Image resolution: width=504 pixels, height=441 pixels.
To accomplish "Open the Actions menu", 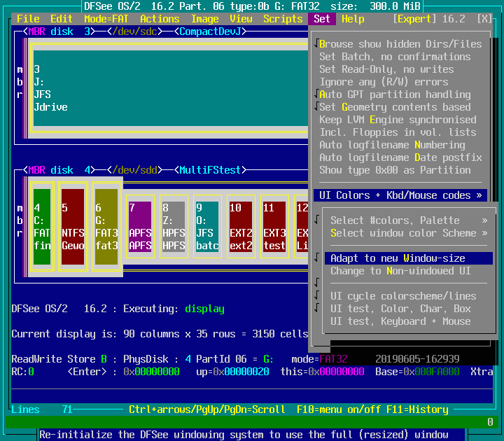I will pyautogui.click(x=160, y=19).
